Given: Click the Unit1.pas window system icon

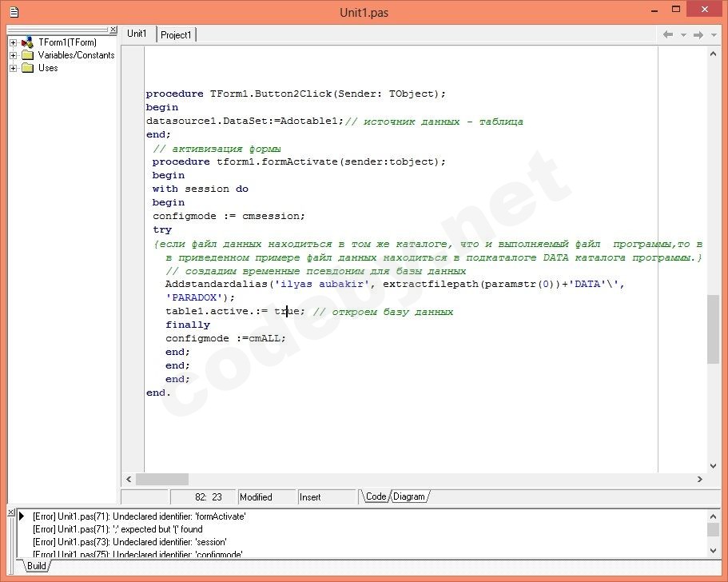Looking at the screenshot, I should point(14,12).
